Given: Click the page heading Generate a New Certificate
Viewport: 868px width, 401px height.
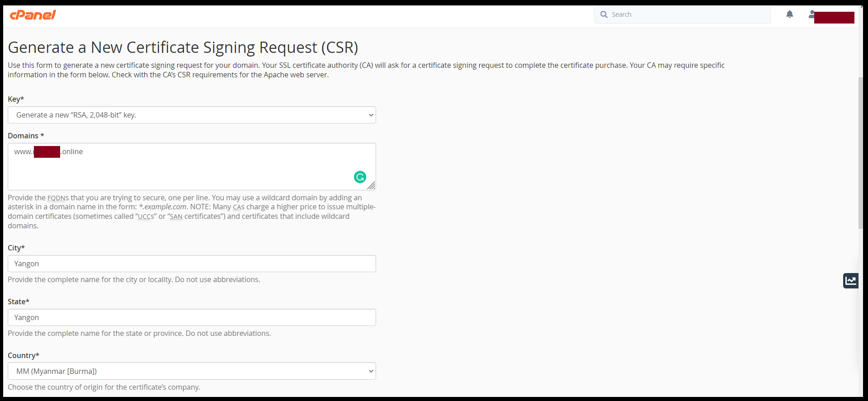Looking at the screenshot, I should click(183, 47).
